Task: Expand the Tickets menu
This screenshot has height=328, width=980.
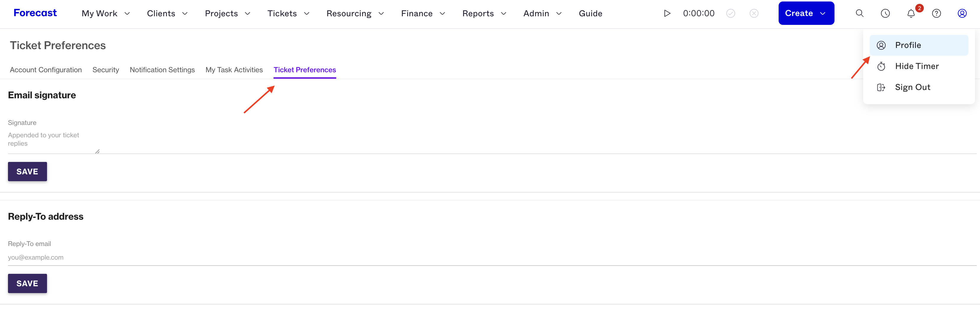Action: pyautogui.click(x=288, y=13)
